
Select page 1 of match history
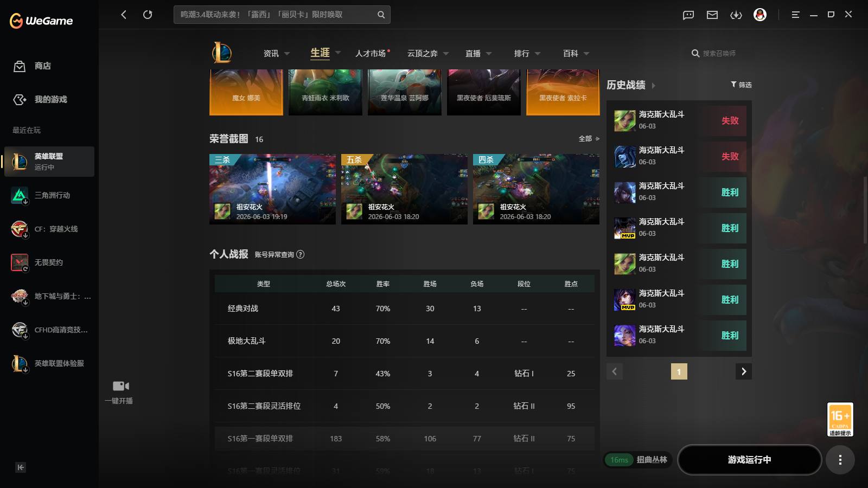coord(679,371)
